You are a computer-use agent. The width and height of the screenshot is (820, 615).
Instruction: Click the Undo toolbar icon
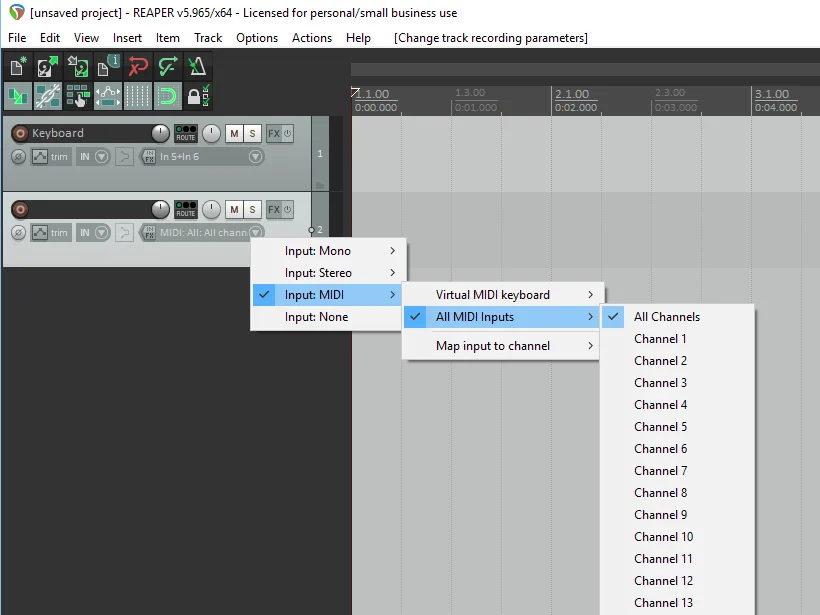tap(138, 66)
